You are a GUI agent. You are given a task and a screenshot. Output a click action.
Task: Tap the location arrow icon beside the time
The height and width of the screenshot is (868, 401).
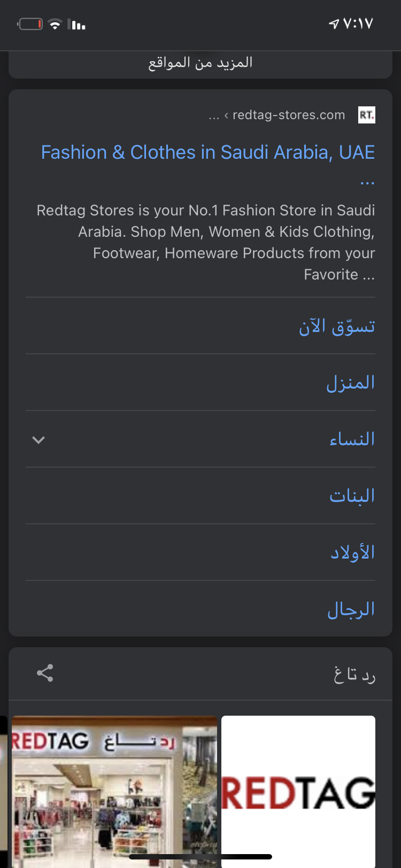[x=334, y=24]
